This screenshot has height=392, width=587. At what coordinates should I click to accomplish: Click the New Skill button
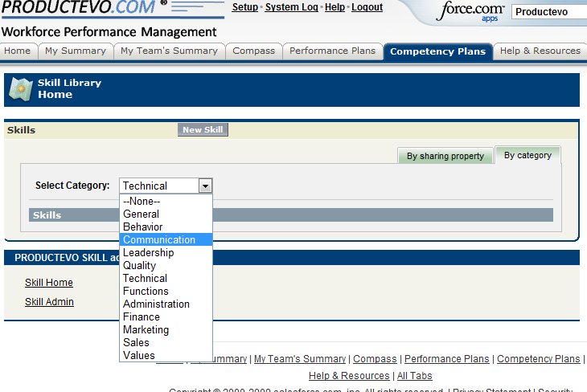pos(203,130)
